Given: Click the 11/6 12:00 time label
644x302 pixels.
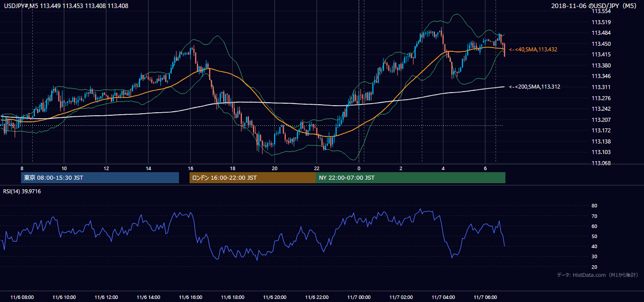Looking at the screenshot, I should pos(106,297).
